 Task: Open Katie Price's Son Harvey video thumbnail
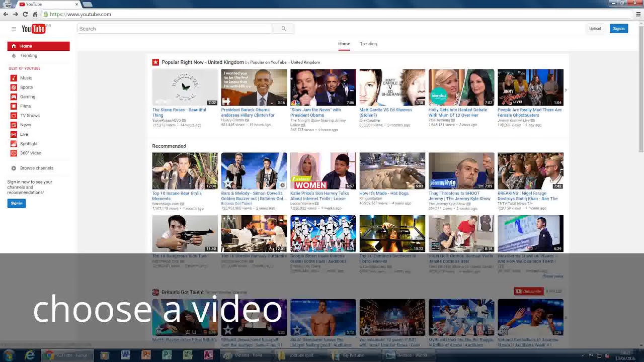(x=323, y=171)
